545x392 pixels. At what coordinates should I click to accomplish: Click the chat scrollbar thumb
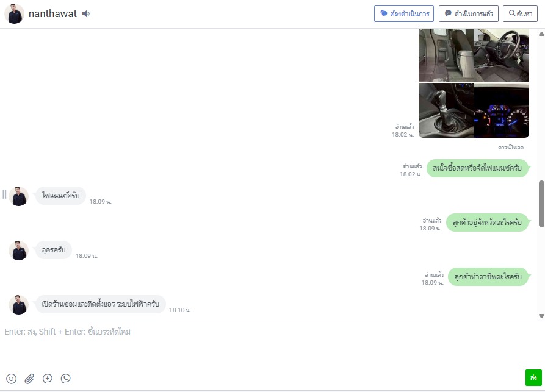tap(541, 204)
